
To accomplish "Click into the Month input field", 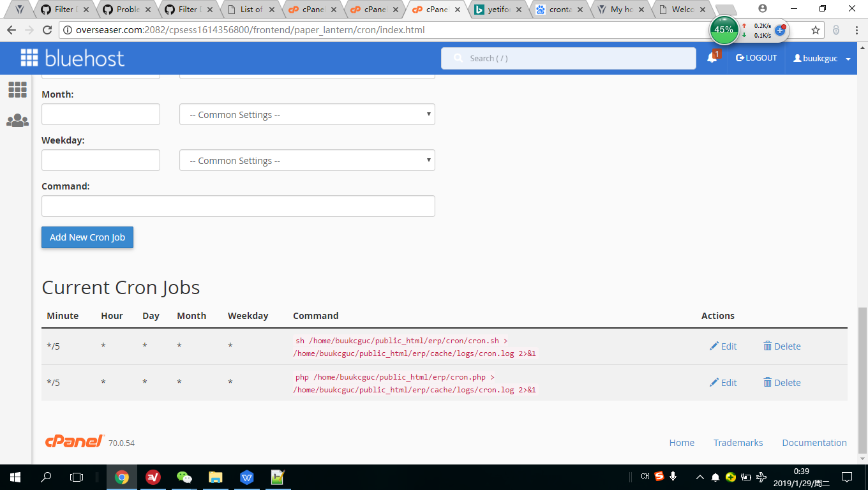I will click(101, 114).
